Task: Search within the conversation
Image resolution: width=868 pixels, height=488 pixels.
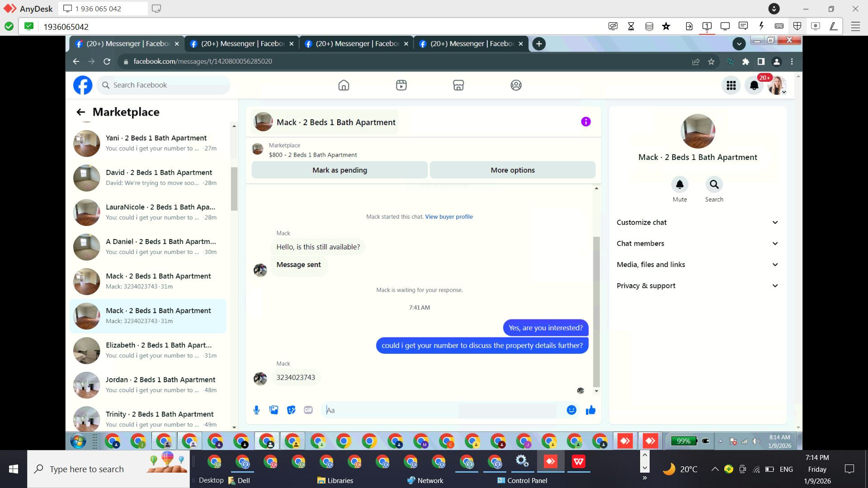Action: [714, 184]
